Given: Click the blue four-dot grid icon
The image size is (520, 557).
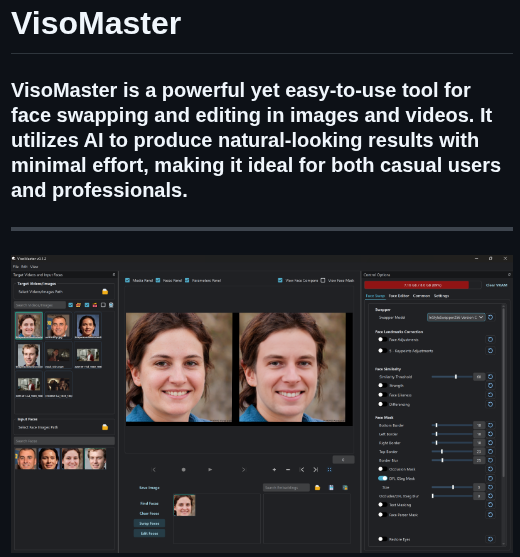Looking at the screenshot, I should (330, 470).
